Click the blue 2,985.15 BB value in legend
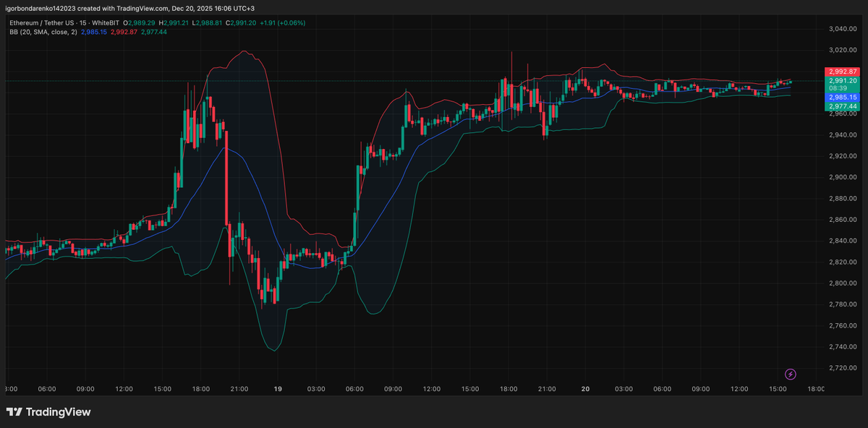This screenshot has height=428, width=868. 93,33
